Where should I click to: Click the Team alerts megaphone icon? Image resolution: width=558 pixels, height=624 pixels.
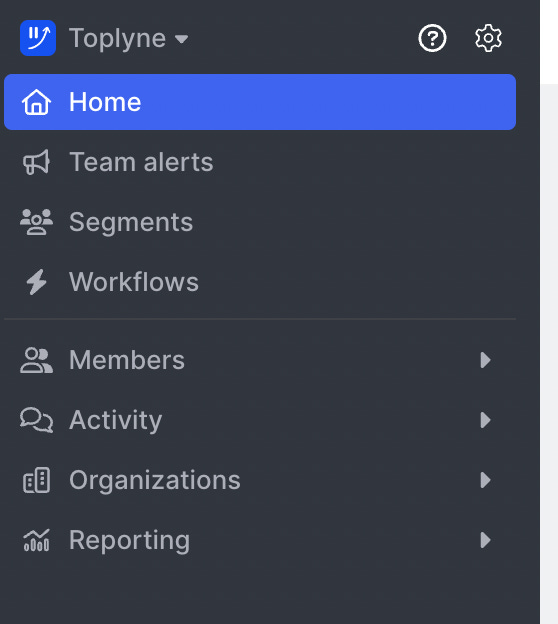[36, 162]
